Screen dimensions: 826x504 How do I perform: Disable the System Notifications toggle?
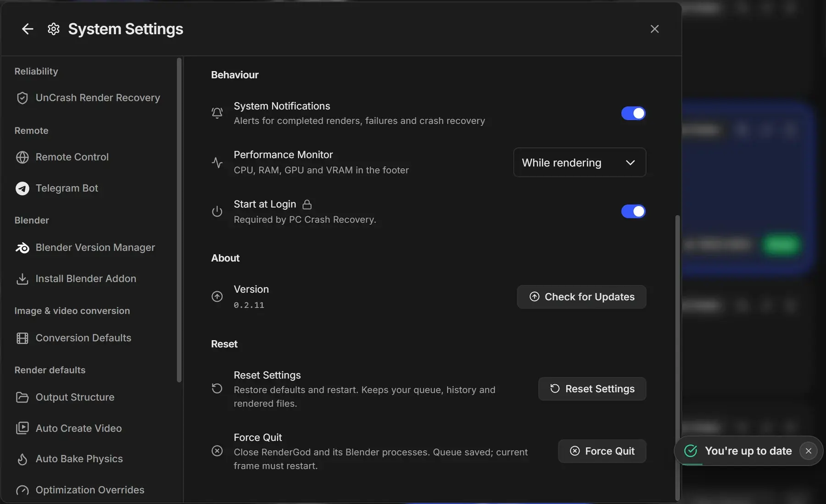coord(633,113)
